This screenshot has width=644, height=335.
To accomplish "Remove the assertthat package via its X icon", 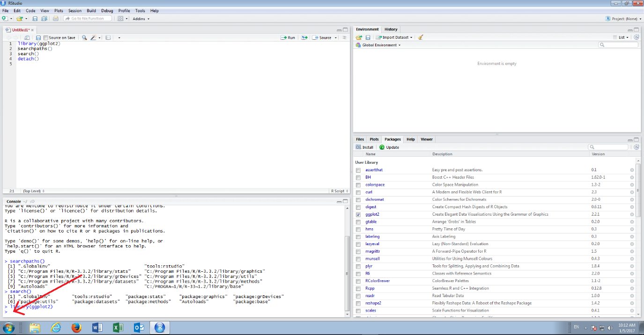I will [632, 170].
